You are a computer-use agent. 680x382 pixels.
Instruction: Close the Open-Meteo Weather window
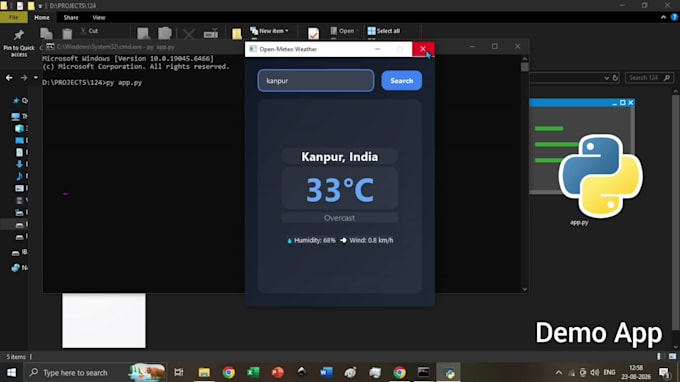point(423,49)
